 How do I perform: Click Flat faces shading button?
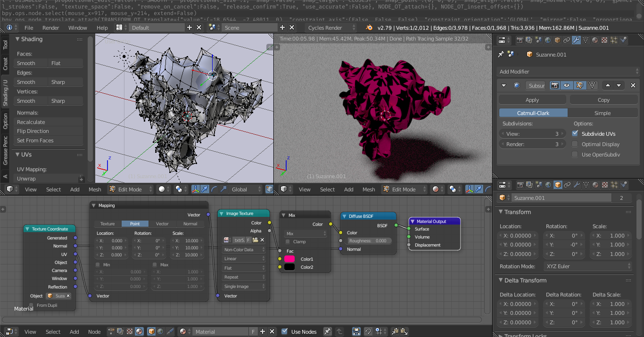(66, 63)
